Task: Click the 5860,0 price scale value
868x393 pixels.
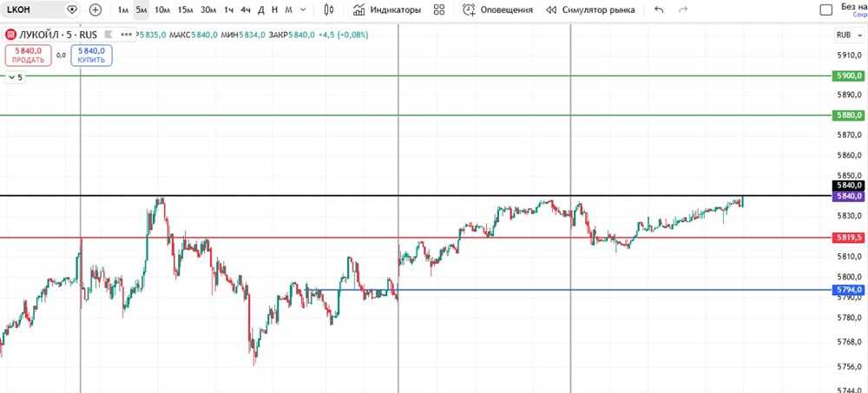Action: [851, 155]
